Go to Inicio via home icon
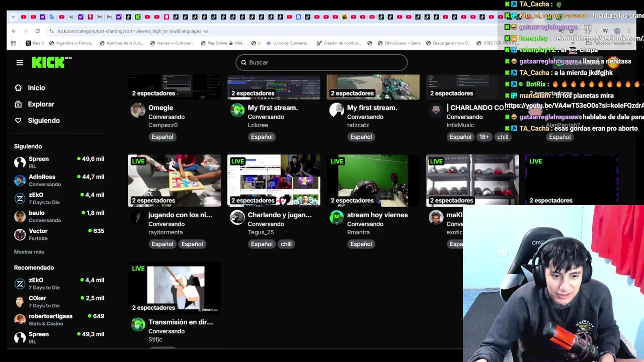This screenshot has height=362, width=644. (x=18, y=87)
